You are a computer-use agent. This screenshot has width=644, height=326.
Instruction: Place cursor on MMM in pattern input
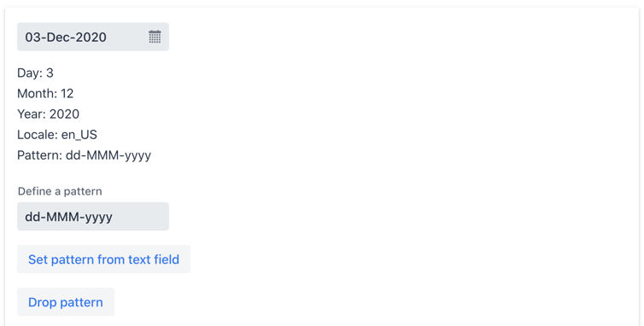[63, 217]
